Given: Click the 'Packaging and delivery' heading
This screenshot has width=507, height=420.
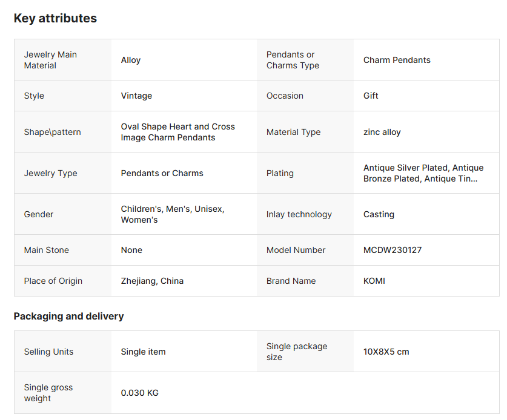Looking at the screenshot, I should tap(68, 316).
